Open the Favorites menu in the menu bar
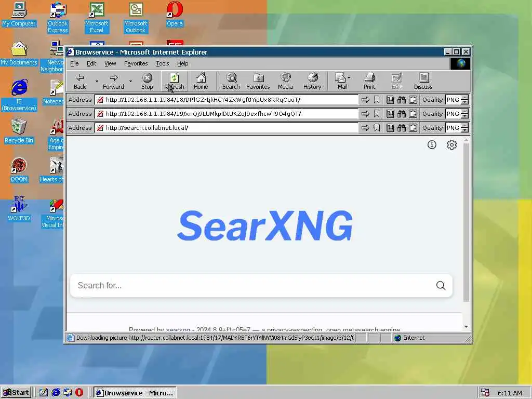532x399 pixels. 136,63
